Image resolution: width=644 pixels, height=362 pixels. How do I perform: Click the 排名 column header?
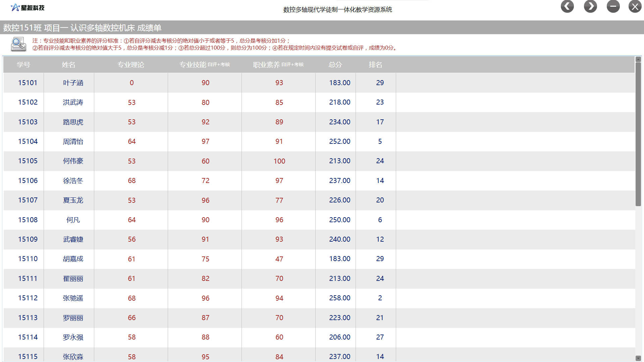375,65
